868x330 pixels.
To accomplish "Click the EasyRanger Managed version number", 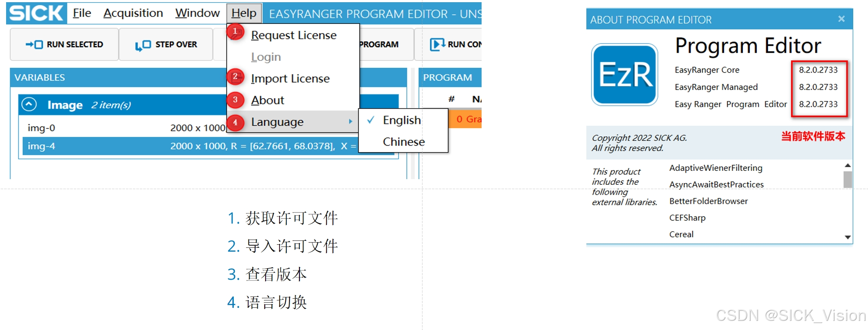I will (x=818, y=87).
